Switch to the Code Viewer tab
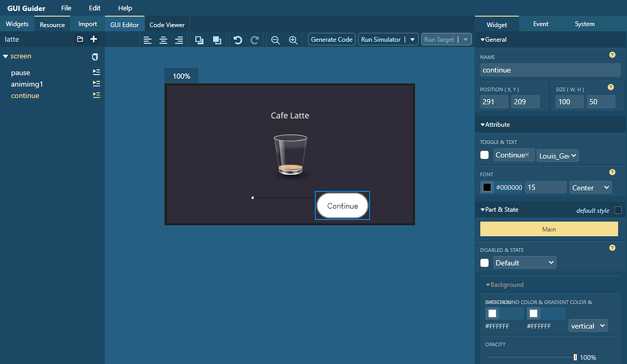The width and height of the screenshot is (627, 364). tap(167, 24)
